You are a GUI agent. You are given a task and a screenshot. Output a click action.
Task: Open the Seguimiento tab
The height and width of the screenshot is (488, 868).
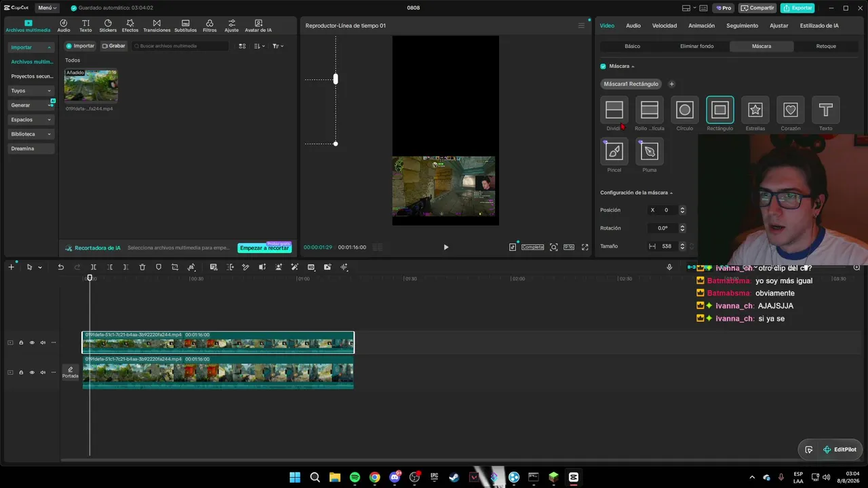click(x=742, y=26)
